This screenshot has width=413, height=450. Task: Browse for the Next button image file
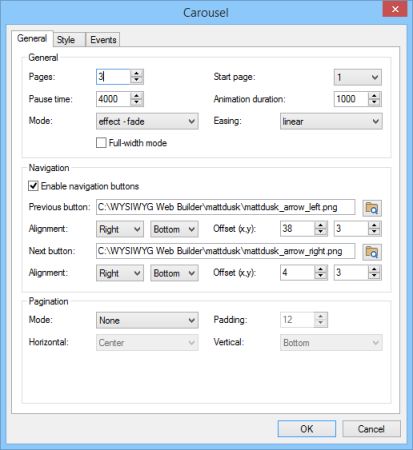pos(372,252)
